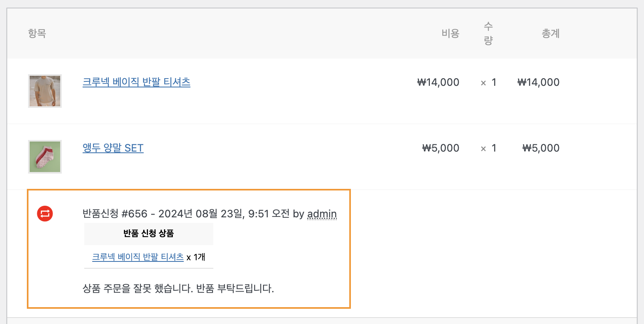Click the 항목 column header
644x324 pixels.
pos(37,33)
